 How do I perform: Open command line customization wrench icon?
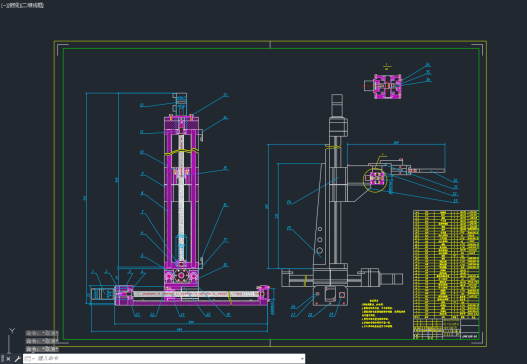coord(17,359)
